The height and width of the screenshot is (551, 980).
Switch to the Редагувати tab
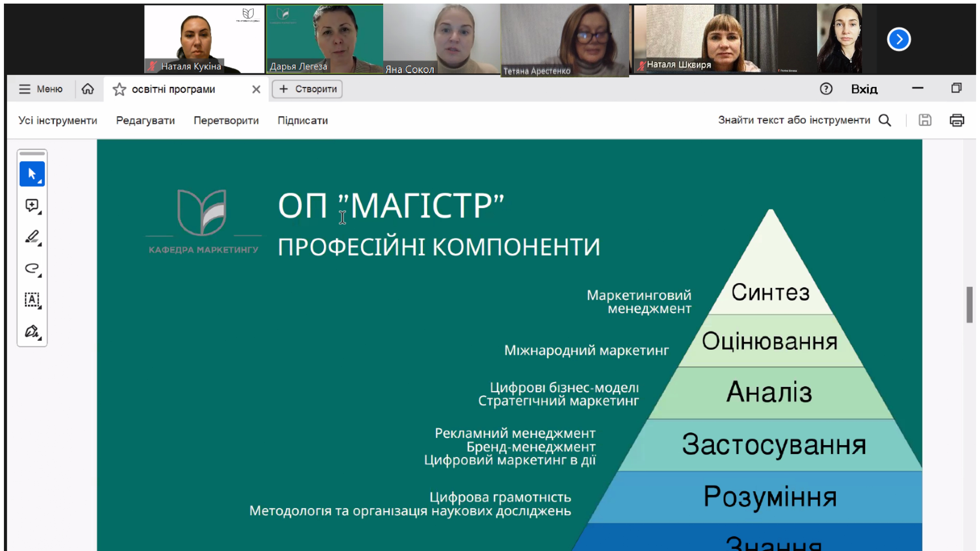pos(145,120)
